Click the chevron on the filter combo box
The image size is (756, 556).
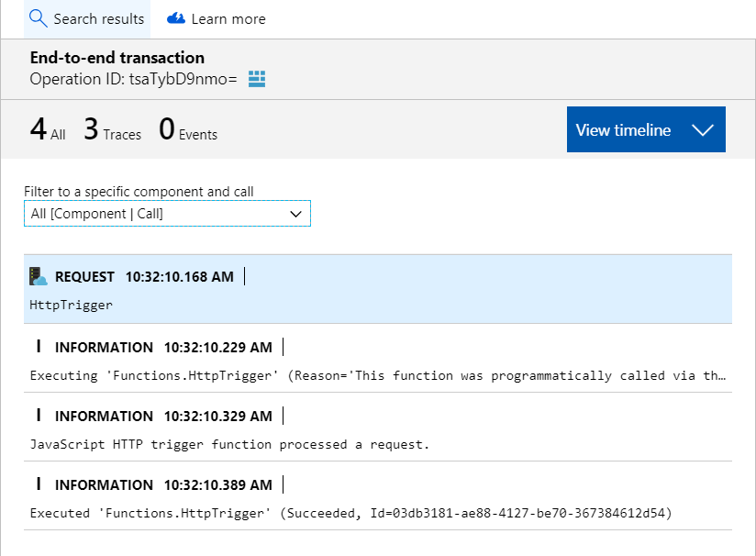[296, 213]
